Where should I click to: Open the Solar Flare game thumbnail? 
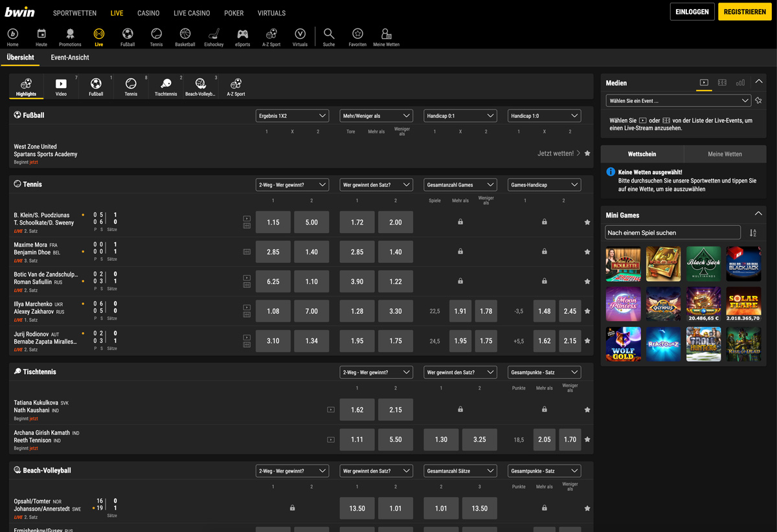click(743, 304)
